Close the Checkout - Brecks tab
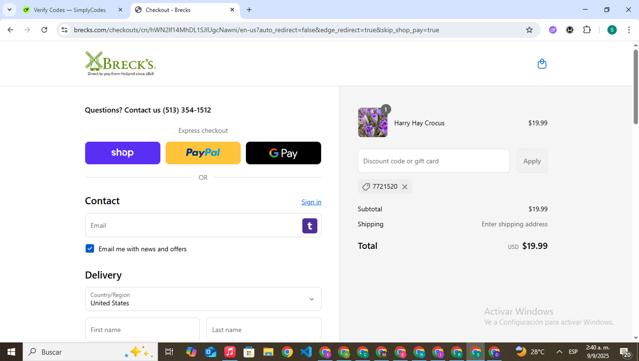Viewport: 639px width, 361px height. coord(232,10)
